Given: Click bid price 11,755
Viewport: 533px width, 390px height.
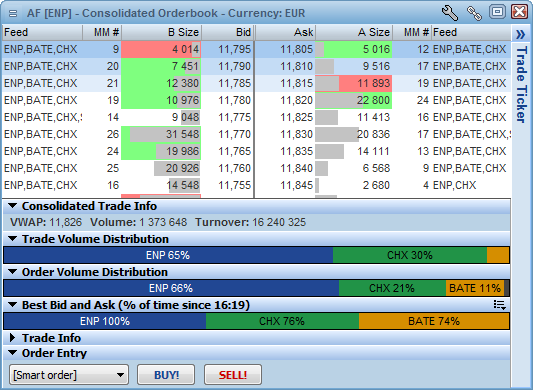Looking at the screenshot, I should pyautogui.click(x=235, y=185).
